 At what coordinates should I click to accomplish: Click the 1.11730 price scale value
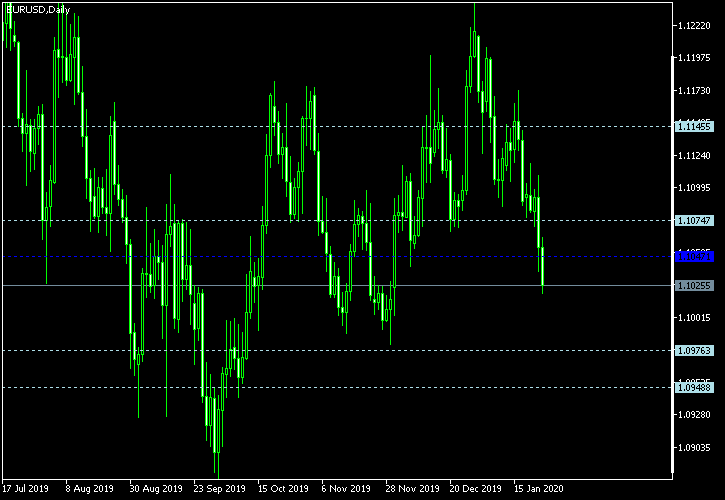tap(694, 91)
